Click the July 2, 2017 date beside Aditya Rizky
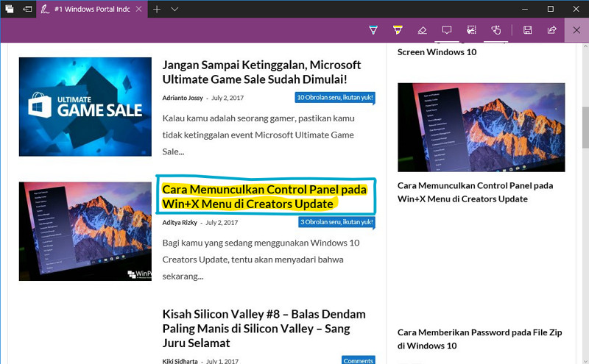Screen dimensions: 589x364 pyautogui.click(x=222, y=223)
